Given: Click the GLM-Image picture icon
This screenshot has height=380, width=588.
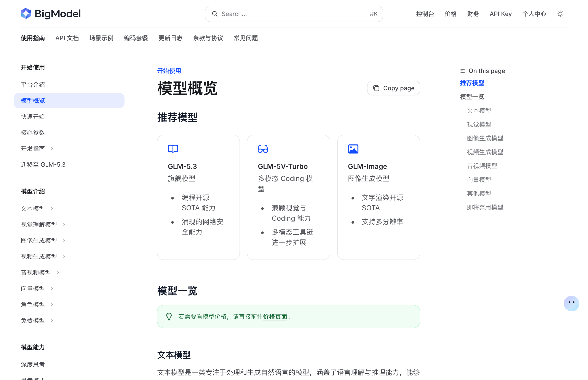Looking at the screenshot, I should tap(353, 149).
